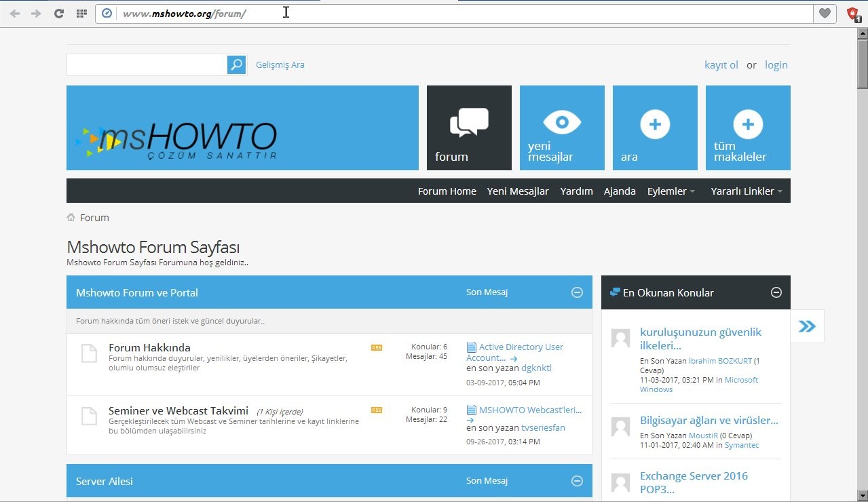The height and width of the screenshot is (502, 868).
Task: Open the ara plus tile
Action: coord(655,128)
